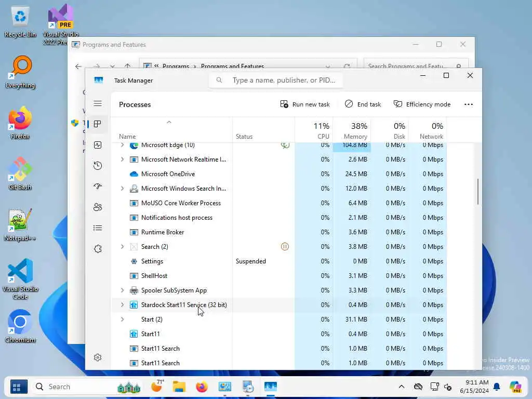
Task: Click the Search Programs and Features box
Action: [x=416, y=64]
